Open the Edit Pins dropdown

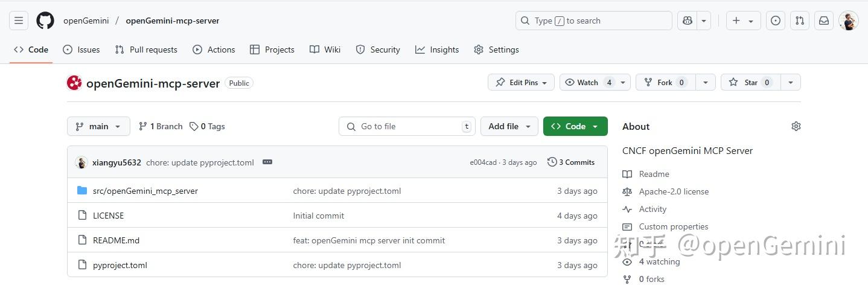click(521, 82)
